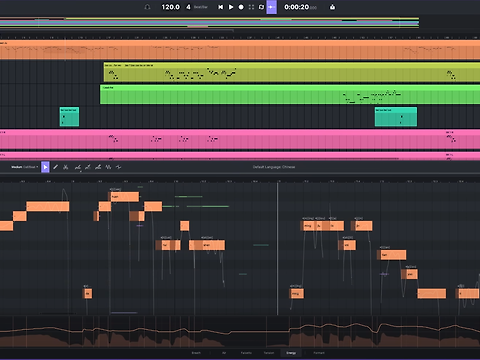Select the scissors split tool

66,167
